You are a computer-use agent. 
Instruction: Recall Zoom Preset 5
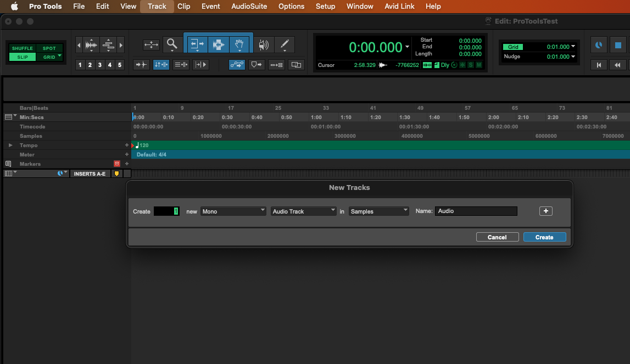119,65
